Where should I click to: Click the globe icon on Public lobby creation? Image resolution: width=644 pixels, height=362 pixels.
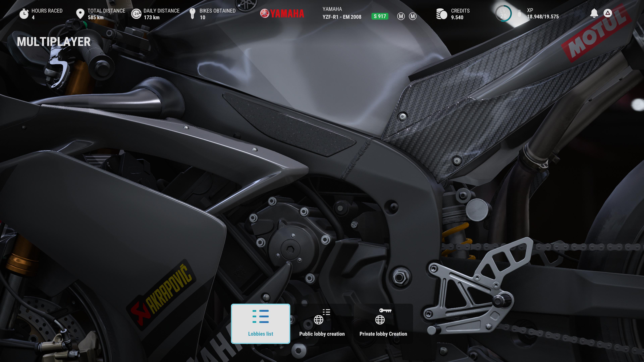[318, 320]
